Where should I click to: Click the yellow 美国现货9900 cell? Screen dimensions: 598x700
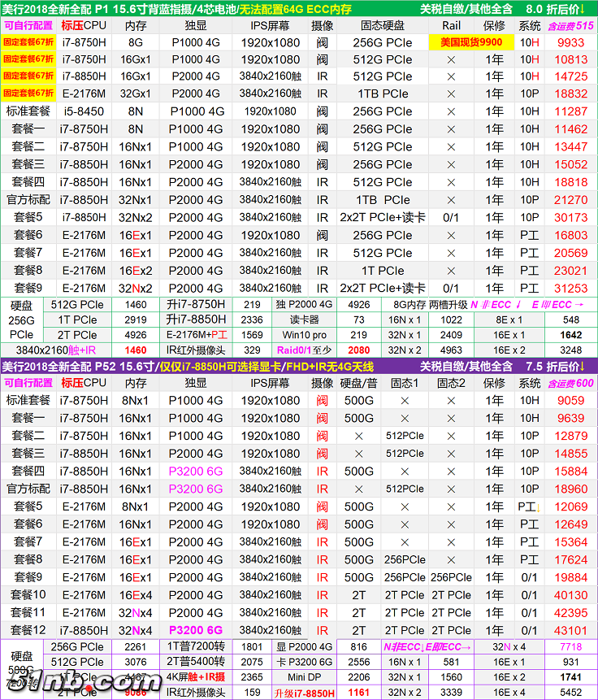tap(471, 42)
